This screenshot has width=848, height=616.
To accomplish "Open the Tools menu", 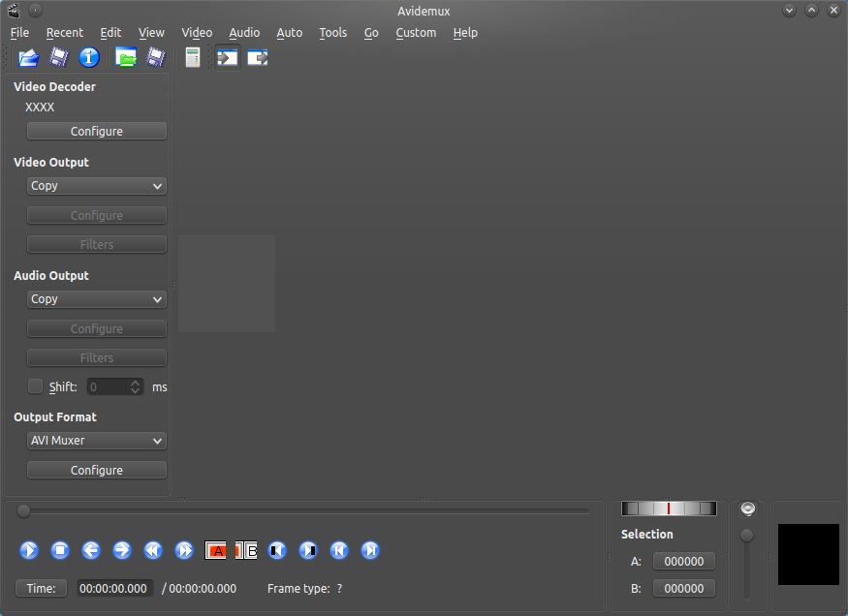I will (x=332, y=33).
